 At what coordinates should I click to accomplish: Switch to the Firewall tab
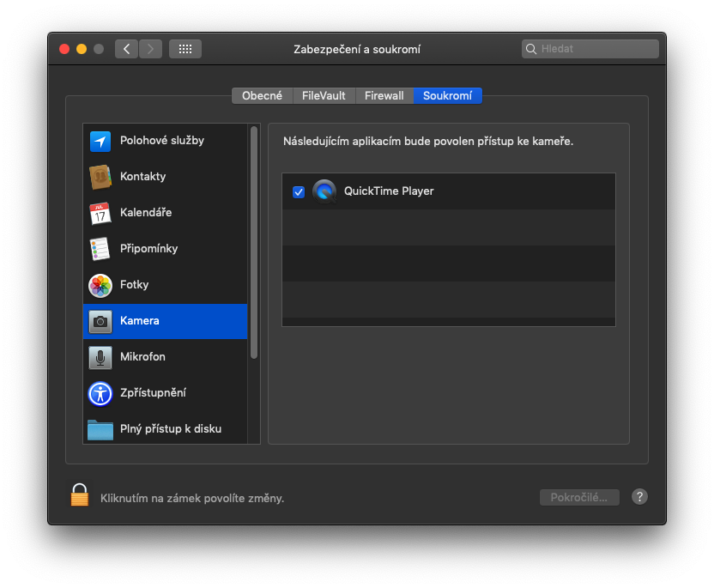384,96
